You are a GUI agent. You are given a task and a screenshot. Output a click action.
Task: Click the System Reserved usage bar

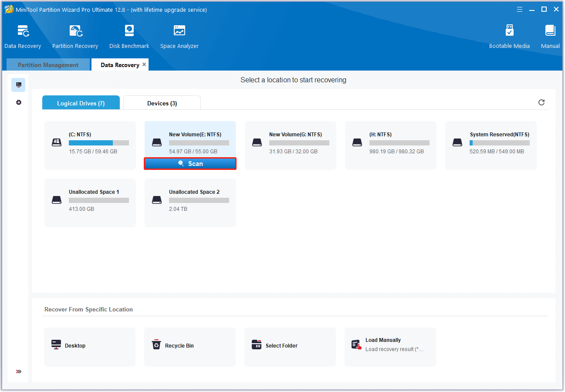point(500,143)
